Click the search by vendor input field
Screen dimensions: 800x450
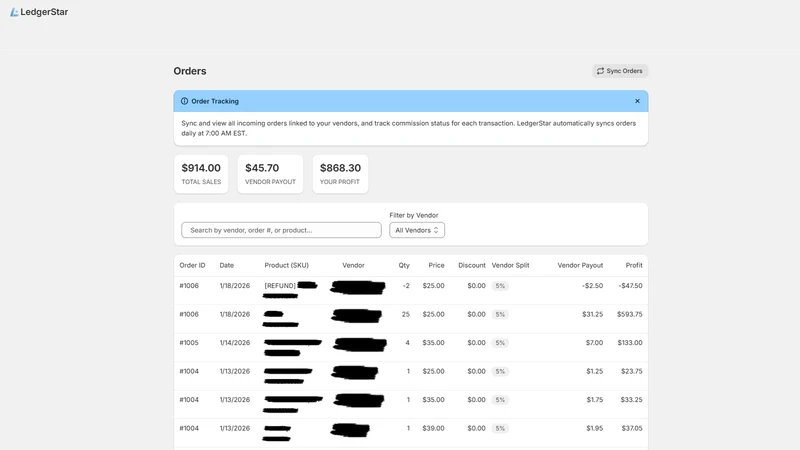tap(281, 230)
